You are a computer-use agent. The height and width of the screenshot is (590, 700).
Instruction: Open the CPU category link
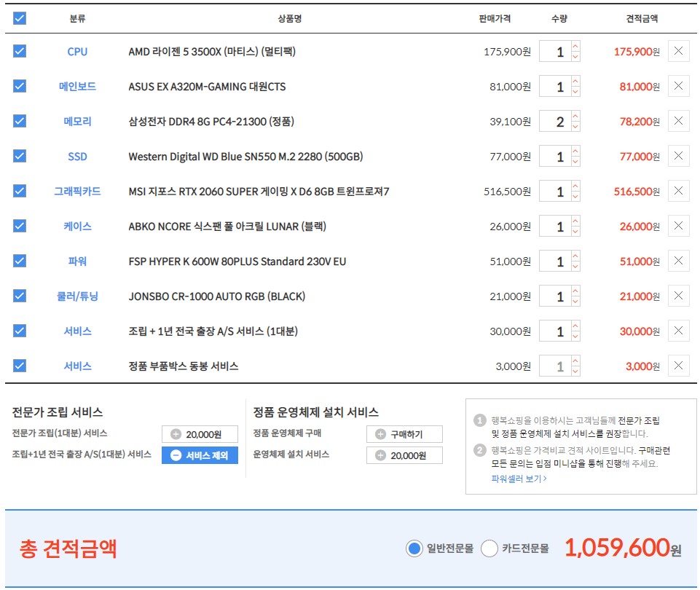click(77, 52)
